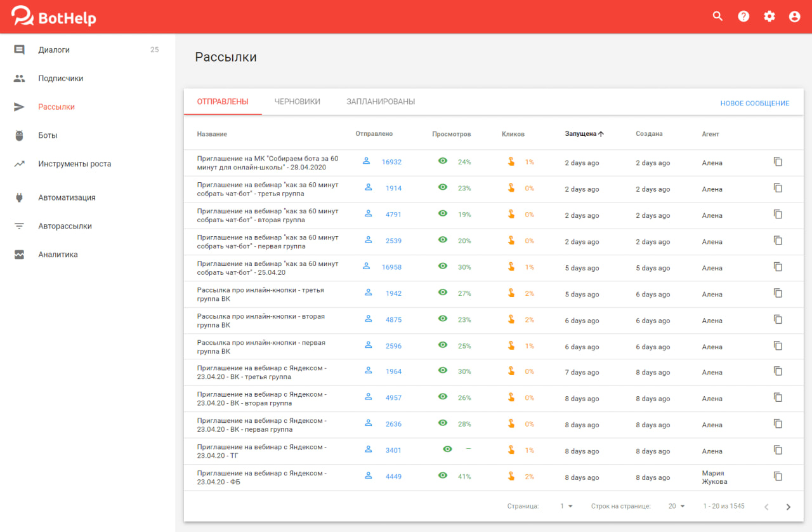Switch to the ЗАПЛАНИРОВАНЫ tab

tap(380, 101)
